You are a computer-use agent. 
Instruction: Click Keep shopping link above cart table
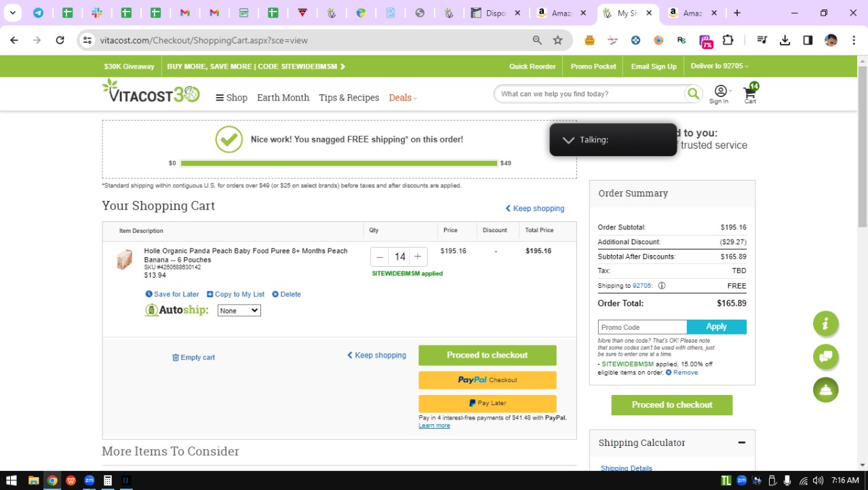(x=534, y=208)
